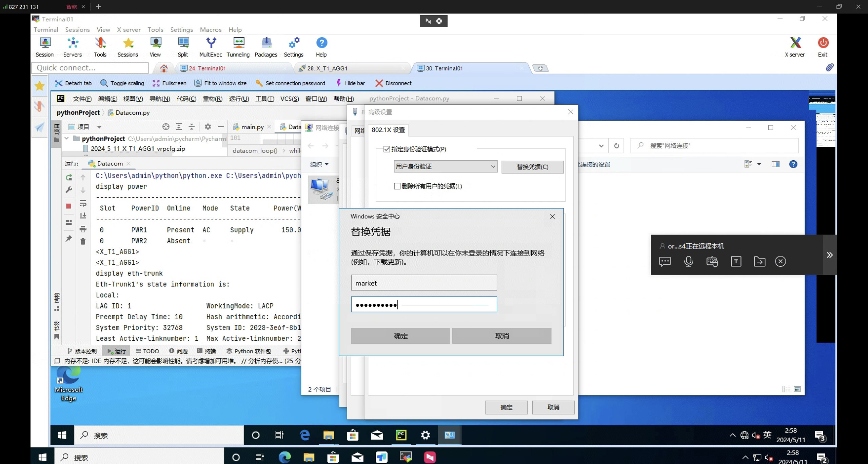Click the pin tab icon in run panel

click(69, 239)
